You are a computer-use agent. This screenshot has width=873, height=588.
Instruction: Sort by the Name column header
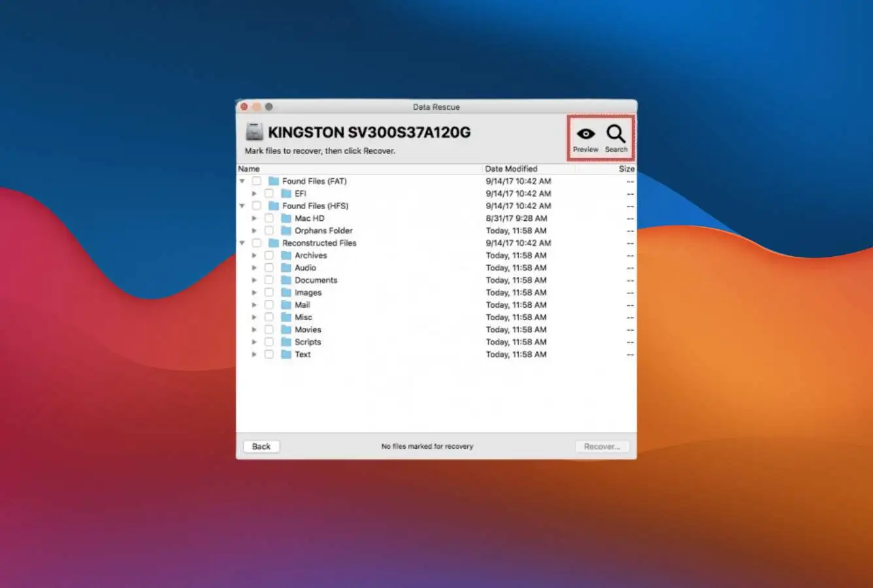[x=359, y=169]
